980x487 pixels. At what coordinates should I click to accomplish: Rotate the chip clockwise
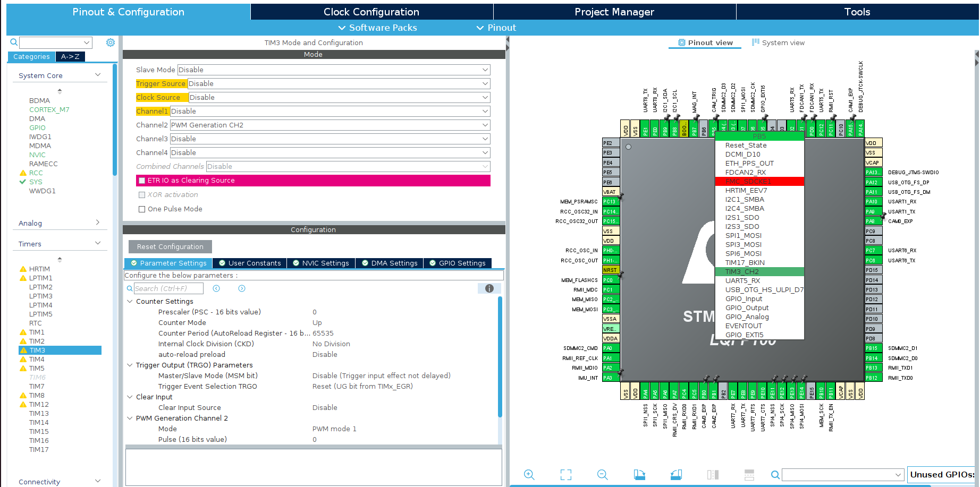coord(639,474)
